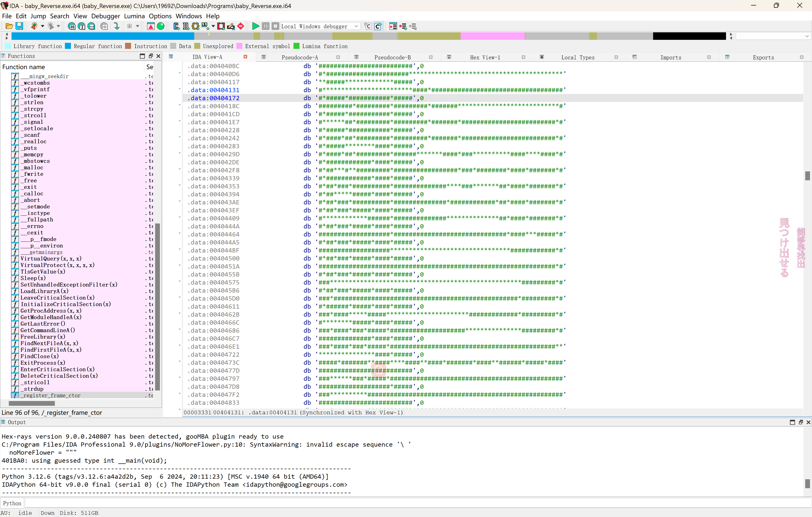Image resolution: width=812 pixels, height=517 pixels.
Task: Switch to the Pseudocode-B tab
Action: [x=392, y=57]
